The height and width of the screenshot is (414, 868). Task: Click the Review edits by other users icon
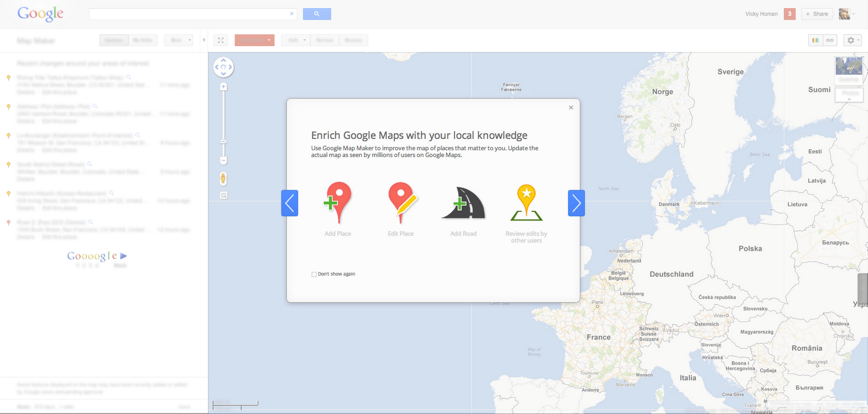coord(526,203)
